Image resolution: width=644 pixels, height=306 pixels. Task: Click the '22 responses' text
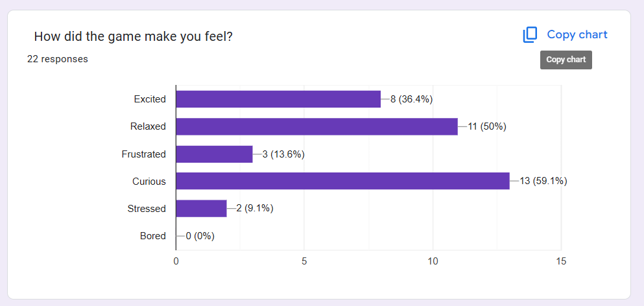click(x=58, y=59)
